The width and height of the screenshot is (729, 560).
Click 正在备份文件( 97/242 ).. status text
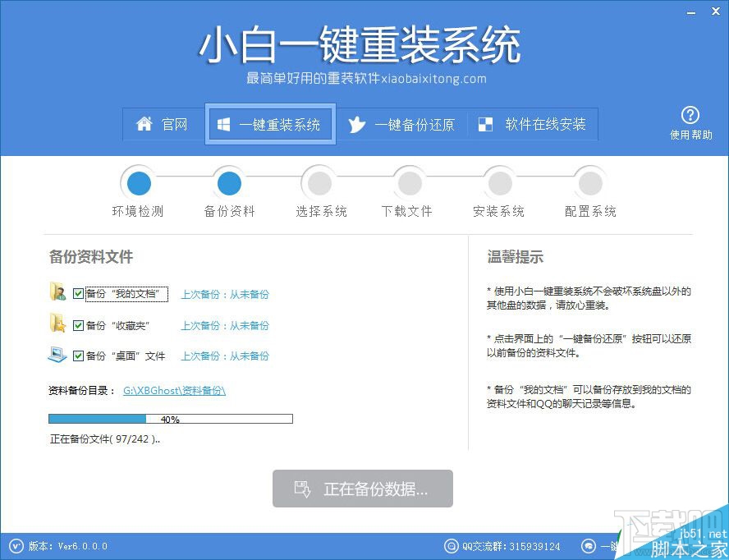point(105,438)
